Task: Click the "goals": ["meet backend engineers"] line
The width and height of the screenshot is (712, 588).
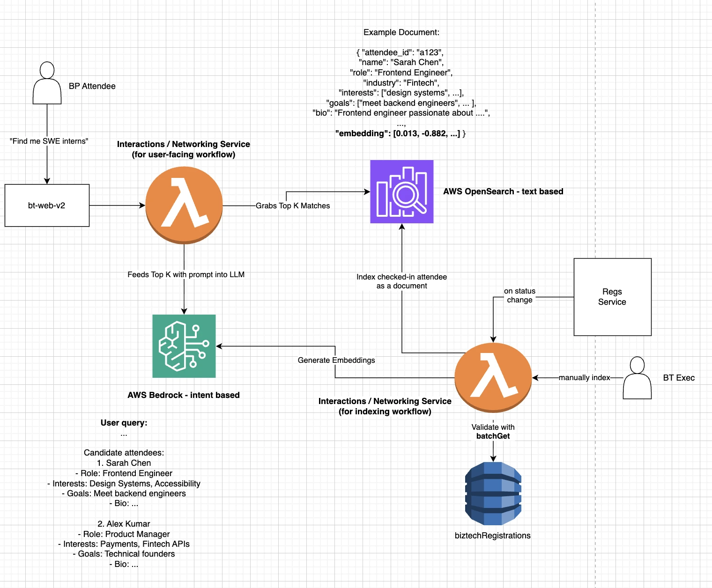Action: (x=401, y=103)
